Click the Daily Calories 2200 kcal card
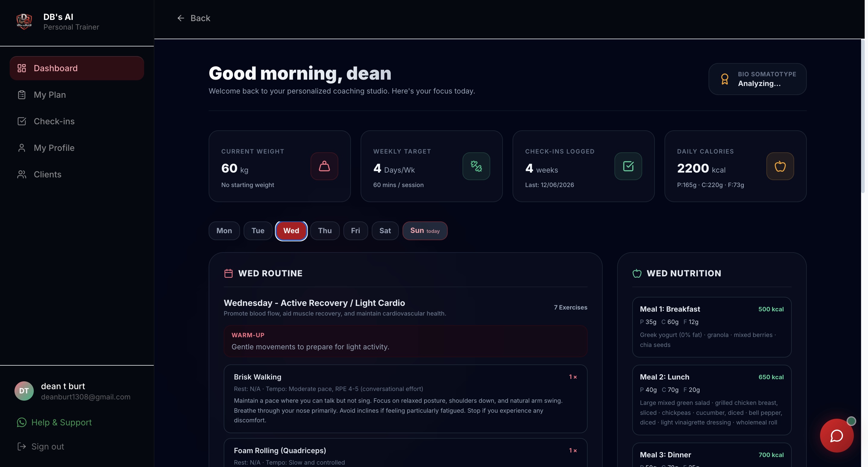The image size is (868, 467). click(x=736, y=166)
